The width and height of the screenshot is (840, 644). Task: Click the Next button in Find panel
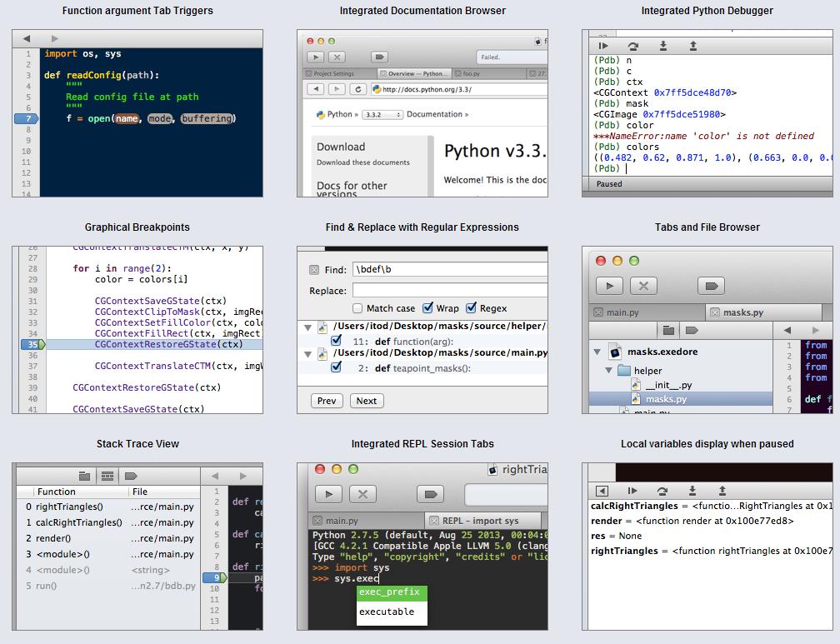[x=367, y=401]
